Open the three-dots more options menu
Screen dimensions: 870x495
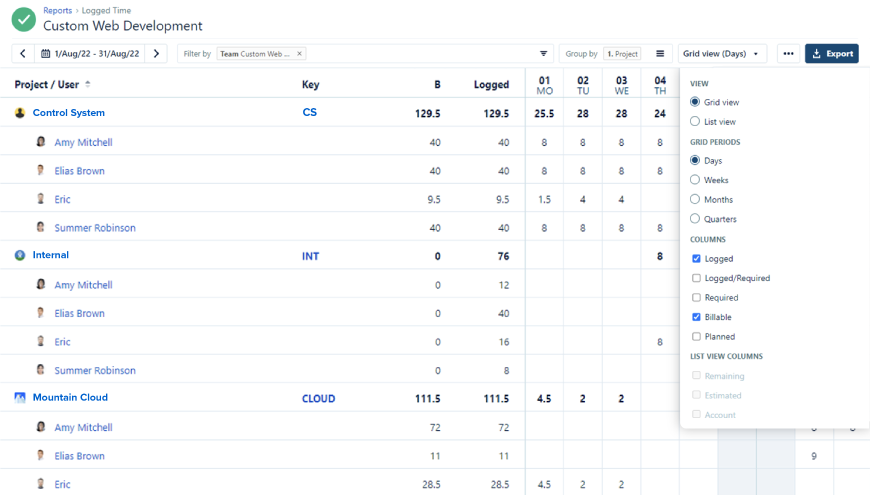point(788,54)
